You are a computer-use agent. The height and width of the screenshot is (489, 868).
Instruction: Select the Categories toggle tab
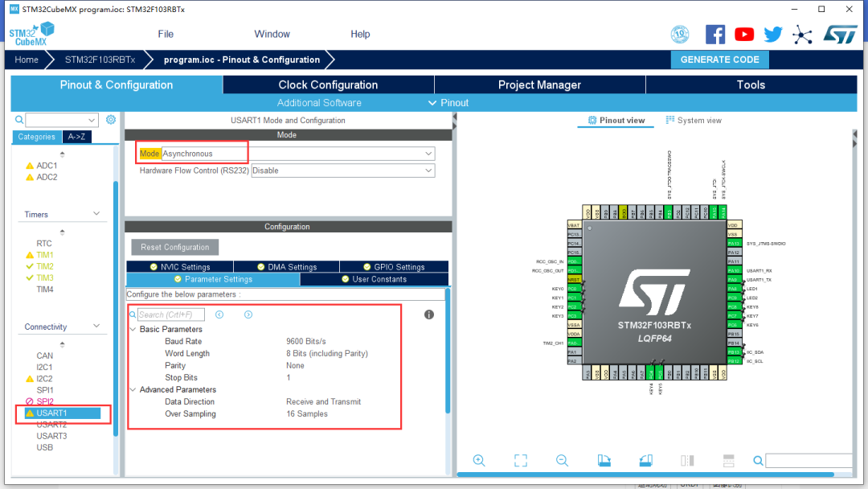tap(36, 137)
